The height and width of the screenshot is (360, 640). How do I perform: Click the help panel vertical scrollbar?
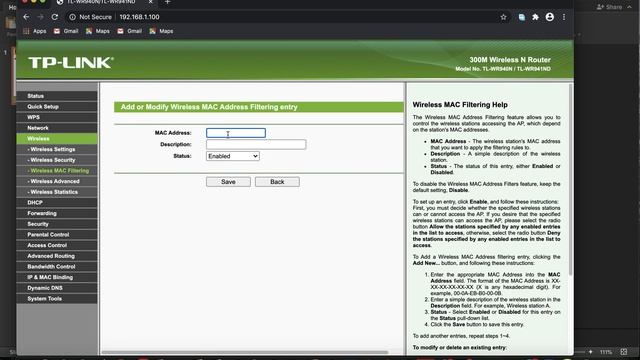[x=571, y=180]
